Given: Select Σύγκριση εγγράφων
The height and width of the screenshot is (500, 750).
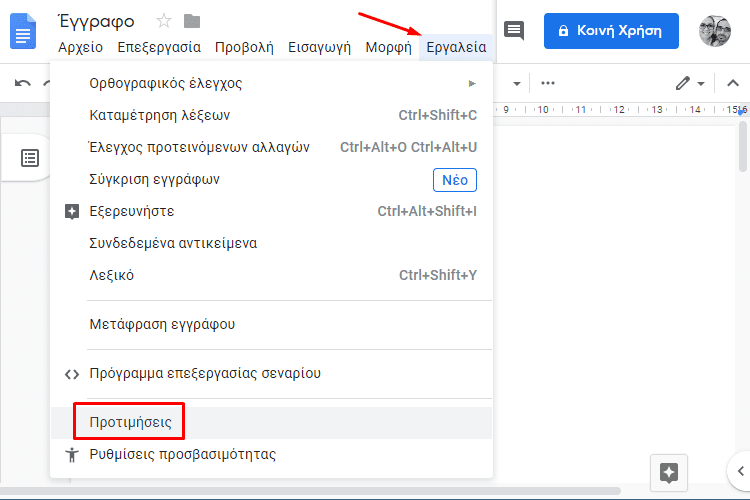Looking at the screenshot, I should click(271, 179).
